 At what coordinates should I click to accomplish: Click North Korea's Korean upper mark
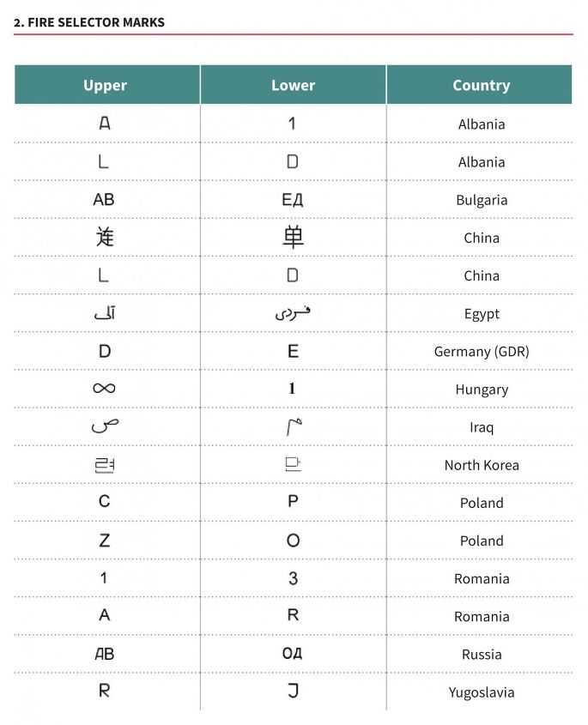pos(104,465)
